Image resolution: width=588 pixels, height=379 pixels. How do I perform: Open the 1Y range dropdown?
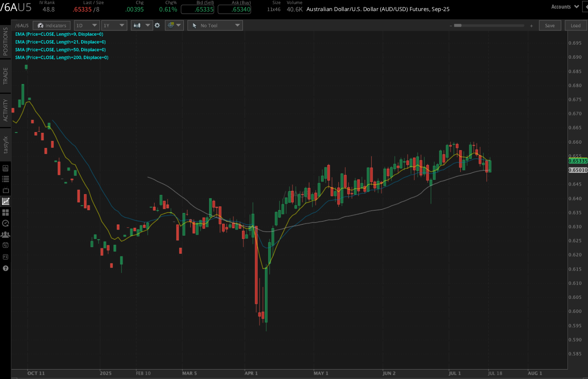point(114,25)
